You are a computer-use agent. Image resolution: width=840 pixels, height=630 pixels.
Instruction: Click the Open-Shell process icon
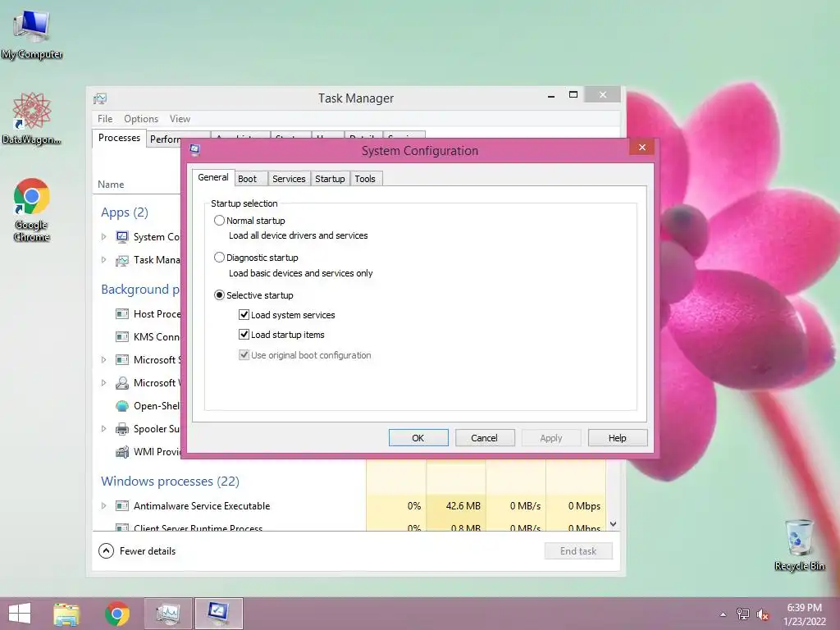point(122,406)
